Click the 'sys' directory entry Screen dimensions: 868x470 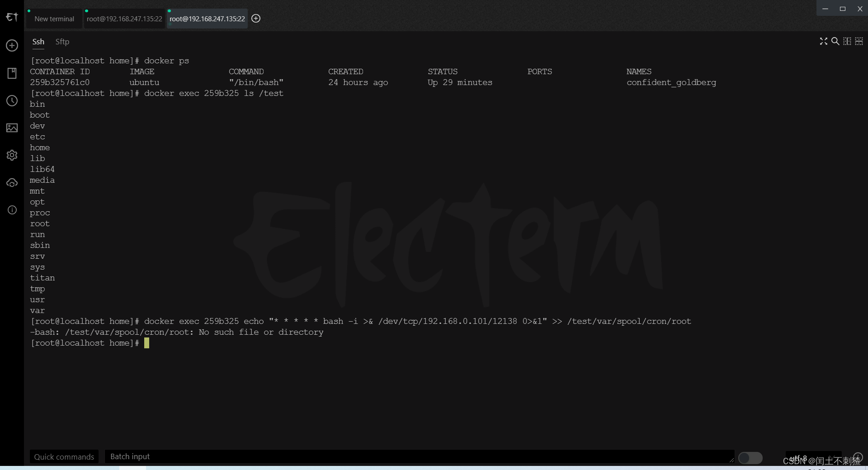[37, 267]
